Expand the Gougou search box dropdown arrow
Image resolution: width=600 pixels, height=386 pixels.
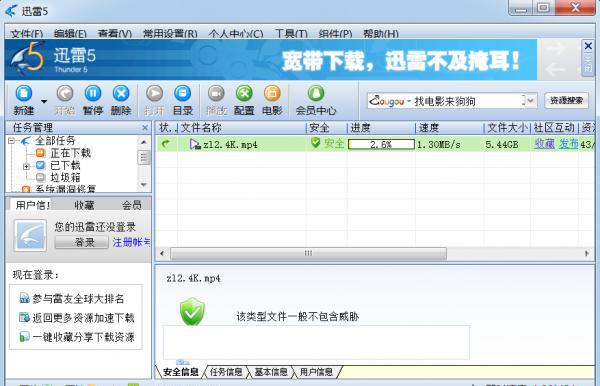[530, 101]
